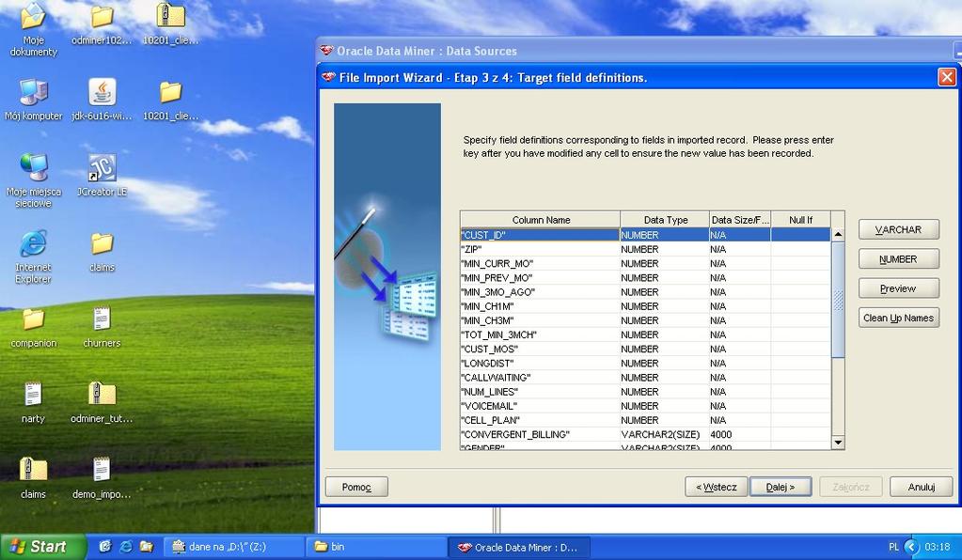Select the "MIN_CH1M" cell
The width and height of the screenshot is (962, 560).
point(541,306)
